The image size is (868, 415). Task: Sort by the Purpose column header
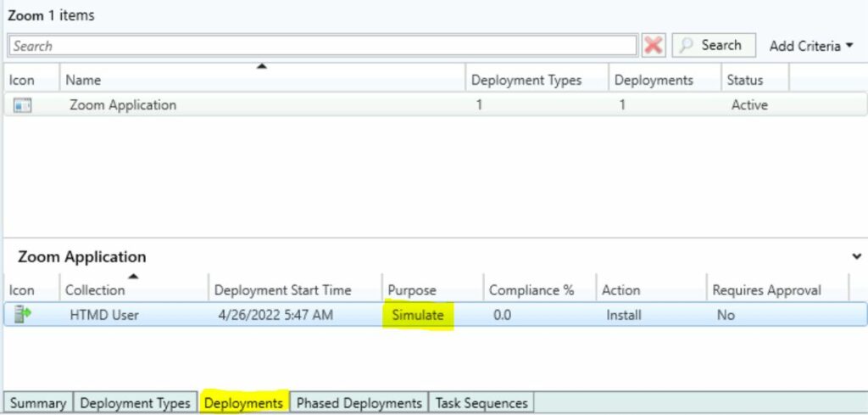click(432, 289)
